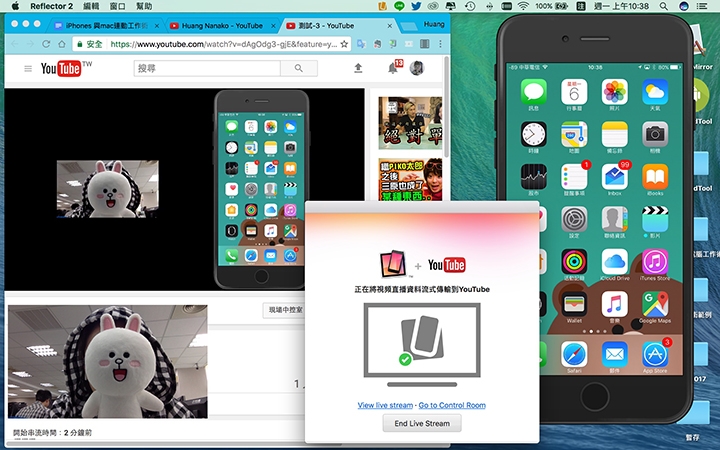Open Wallet app on the mirrored iPhone
The width and height of the screenshot is (720, 450).
574,304
